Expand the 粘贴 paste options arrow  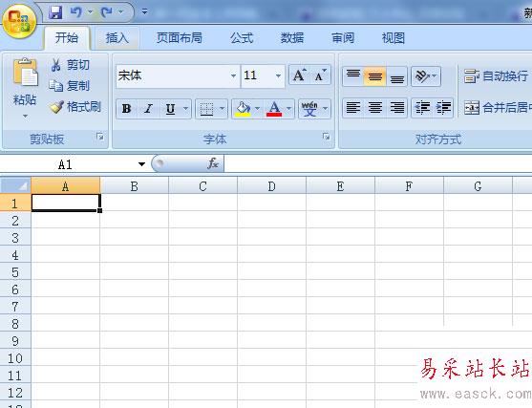(x=25, y=116)
